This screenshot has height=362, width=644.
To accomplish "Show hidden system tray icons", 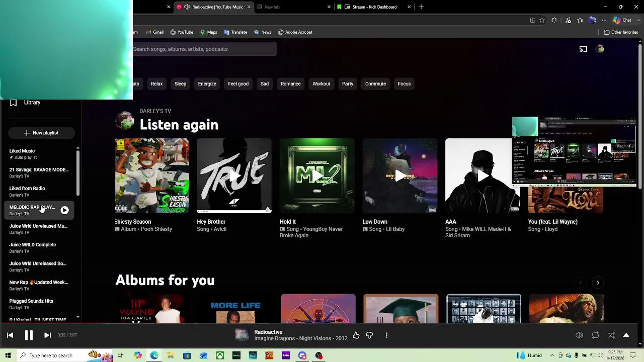I will click(x=552, y=355).
